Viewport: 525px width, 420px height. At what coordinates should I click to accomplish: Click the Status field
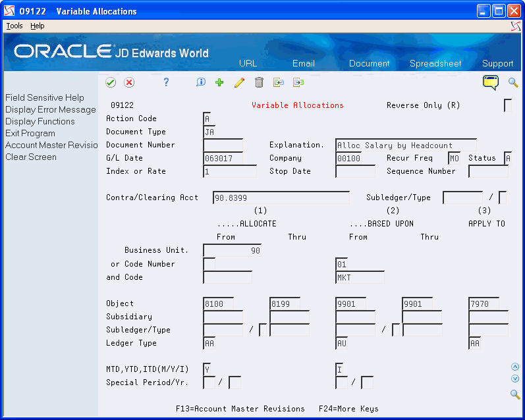point(508,158)
